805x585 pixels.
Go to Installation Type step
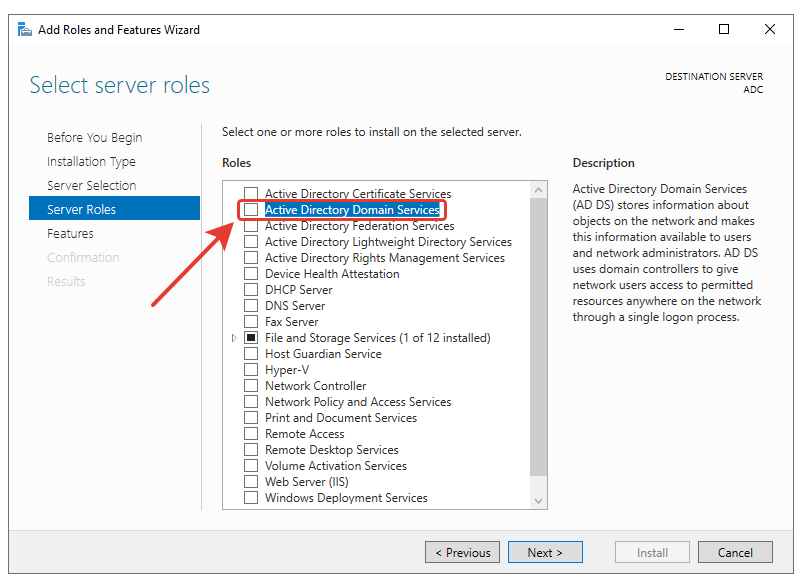[x=91, y=162]
